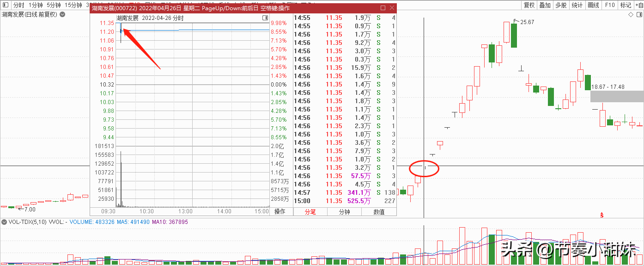The height and width of the screenshot is (266, 644).
Task: Switch to the 数值 values tab
Action: click(379, 212)
